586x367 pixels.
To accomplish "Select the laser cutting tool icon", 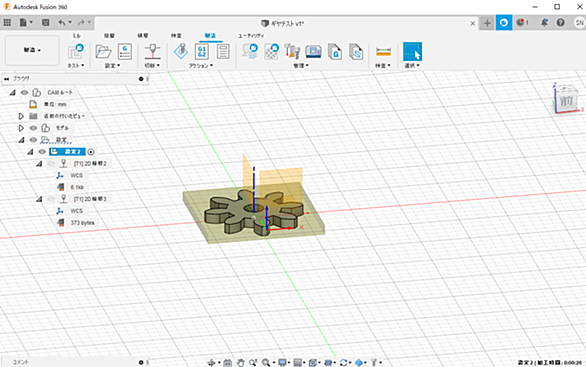I will [x=152, y=52].
